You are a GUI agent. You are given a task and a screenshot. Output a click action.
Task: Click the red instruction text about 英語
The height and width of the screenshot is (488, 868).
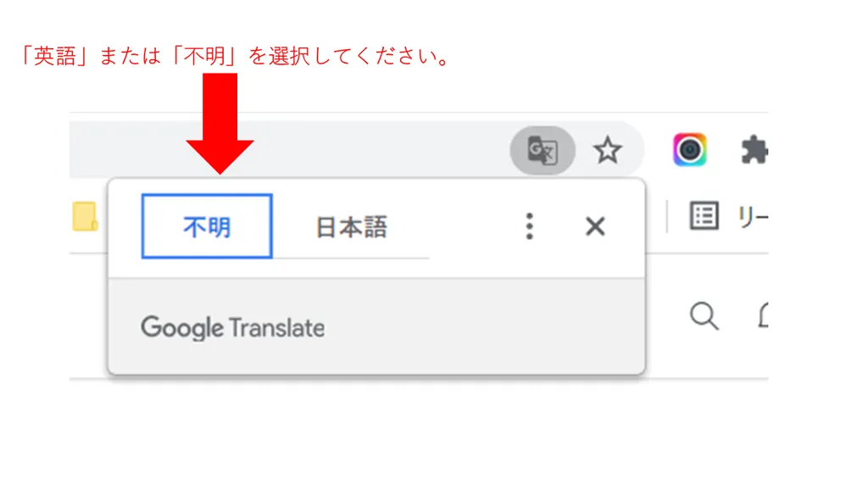(x=236, y=56)
